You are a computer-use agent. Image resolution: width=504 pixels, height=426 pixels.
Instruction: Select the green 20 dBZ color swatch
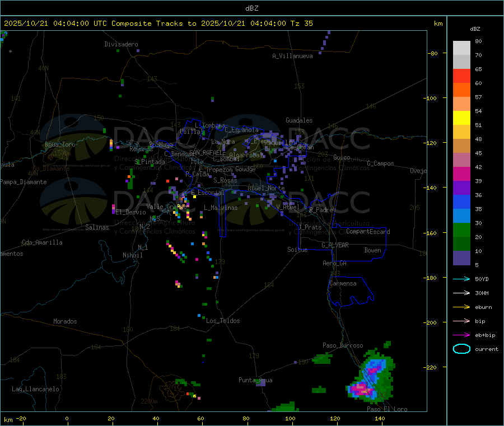point(461,230)
